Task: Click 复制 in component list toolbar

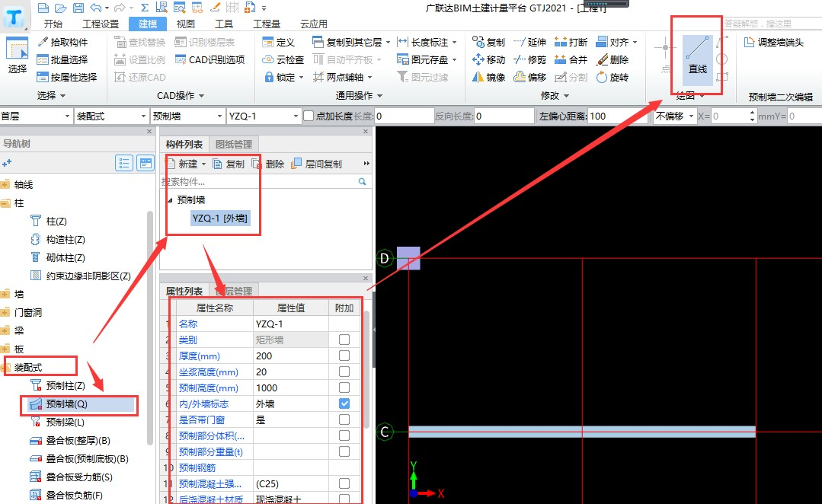Action: click(229, 164)
